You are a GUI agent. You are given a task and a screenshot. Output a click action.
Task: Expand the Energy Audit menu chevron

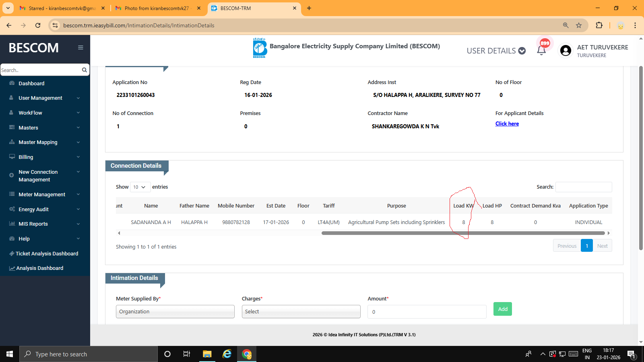pyautogui.click(x=78, y=209)
